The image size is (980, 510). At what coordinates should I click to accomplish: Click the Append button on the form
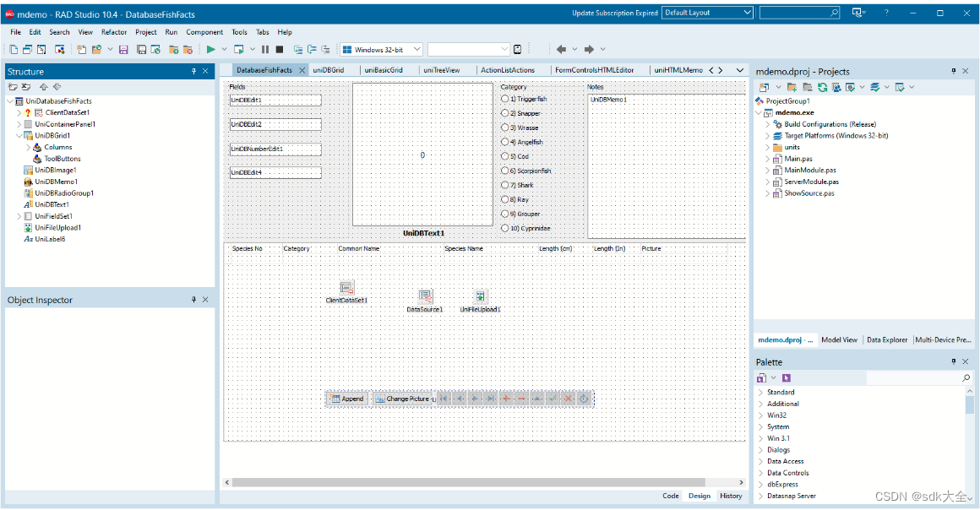[x=347, y=399]
